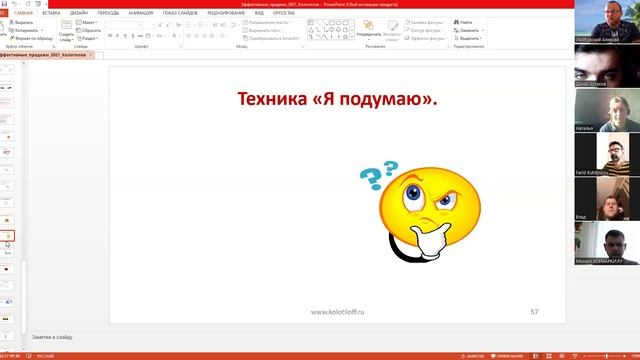Open the ВИД ribbon tab

coord(259,13)
